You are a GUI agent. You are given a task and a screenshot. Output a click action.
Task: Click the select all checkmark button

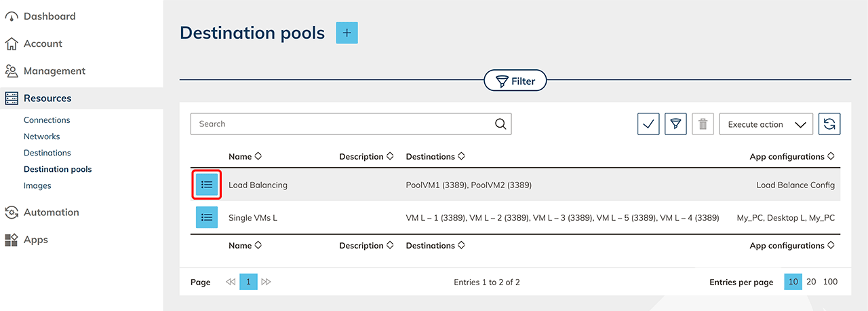point(648,124)
